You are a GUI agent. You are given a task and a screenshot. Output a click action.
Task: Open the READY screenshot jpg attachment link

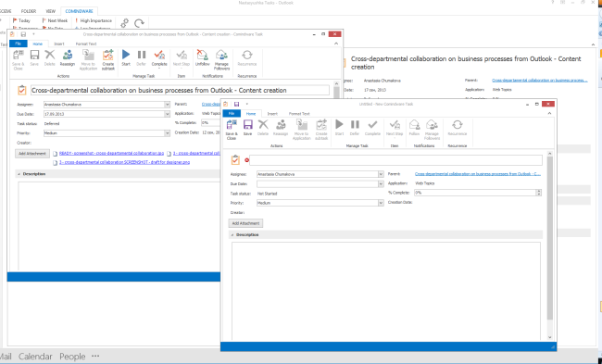tap(111, 153)
